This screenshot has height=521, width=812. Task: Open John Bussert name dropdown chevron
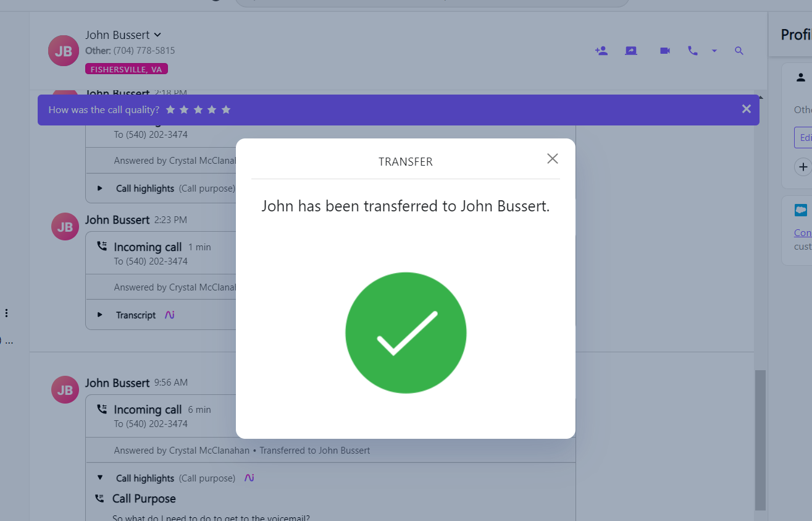tap(157, 35)
